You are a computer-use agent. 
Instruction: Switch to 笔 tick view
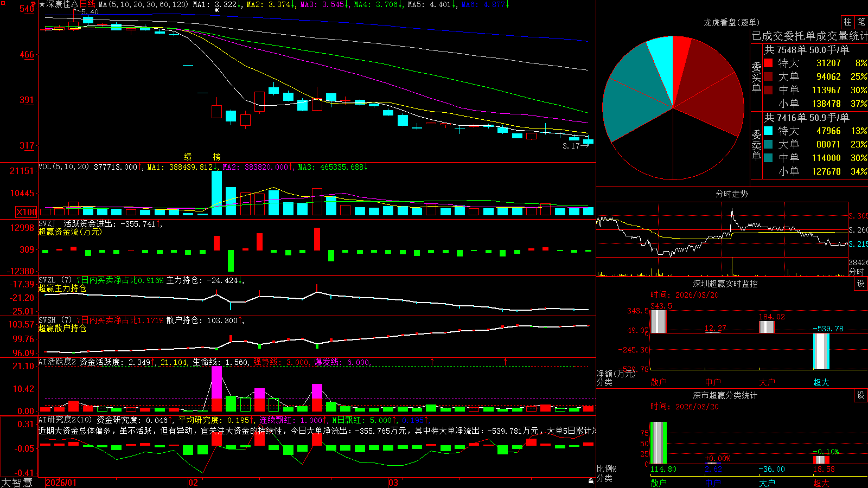(861, 22)
